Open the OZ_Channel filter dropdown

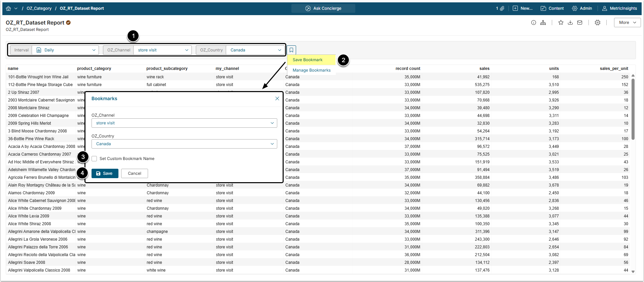pyautogui.click(x=163, y=50)
